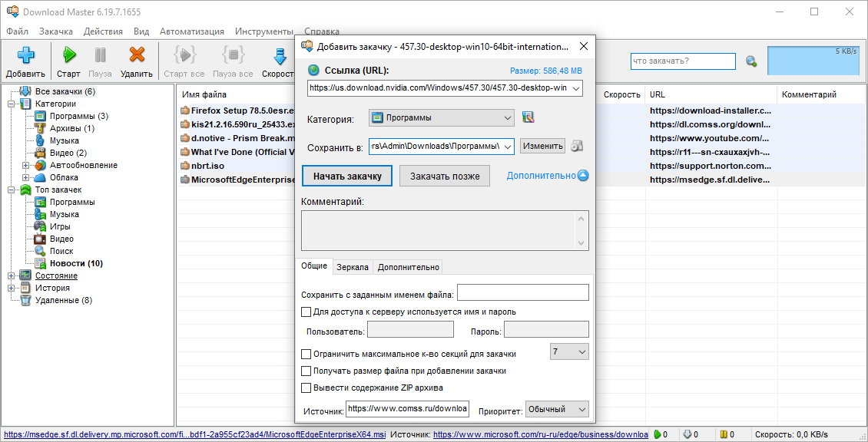Click the comment box scroll down arrow

coord(581,242)
